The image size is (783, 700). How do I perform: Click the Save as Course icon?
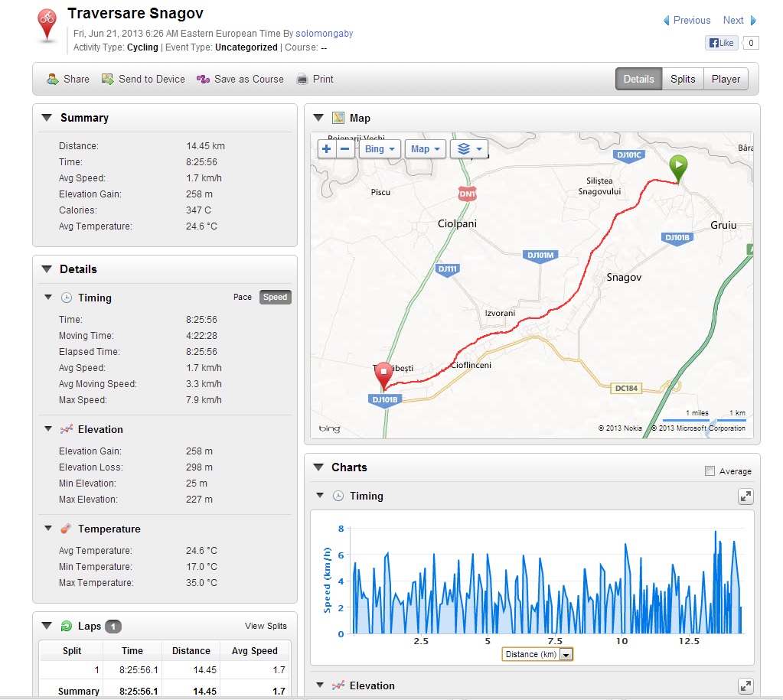pos(203,79)
